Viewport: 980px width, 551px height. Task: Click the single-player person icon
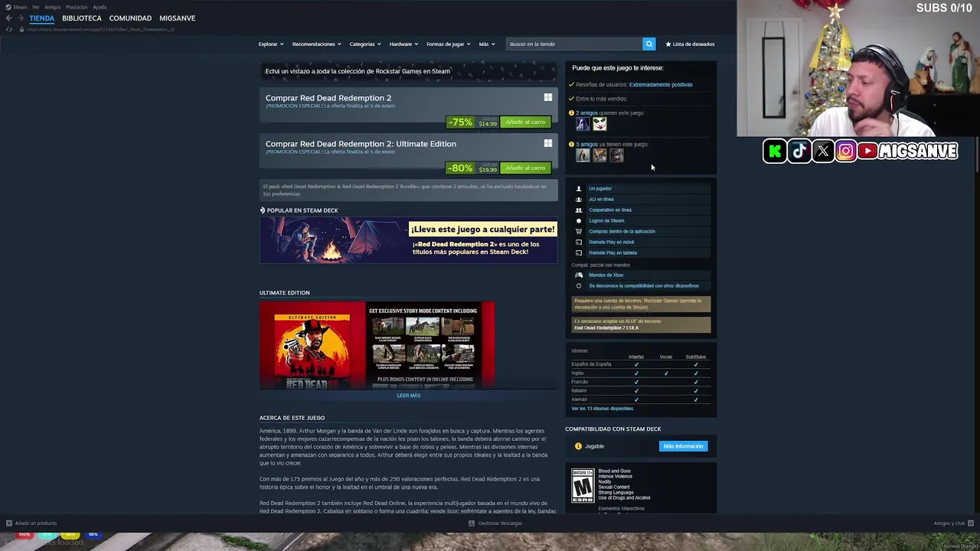pos(579,188)
